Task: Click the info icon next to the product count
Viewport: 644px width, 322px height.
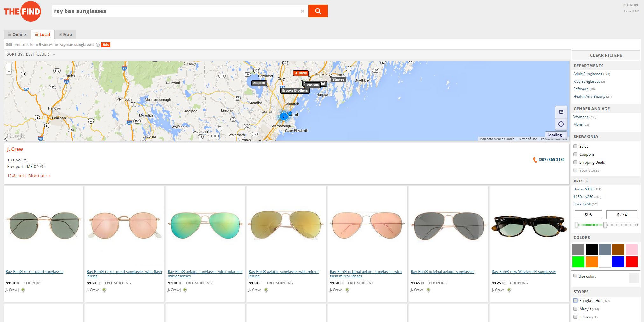Action: [x=97, y=45]
